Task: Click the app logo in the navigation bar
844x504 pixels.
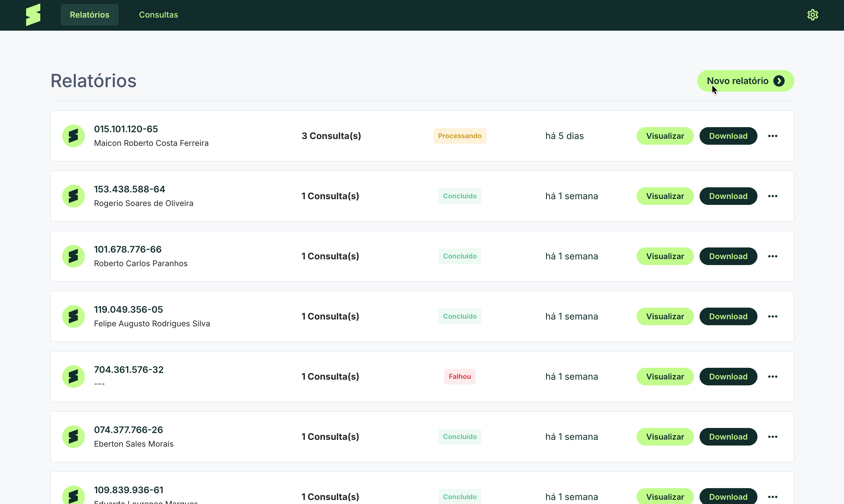Action: pos(33,14)
